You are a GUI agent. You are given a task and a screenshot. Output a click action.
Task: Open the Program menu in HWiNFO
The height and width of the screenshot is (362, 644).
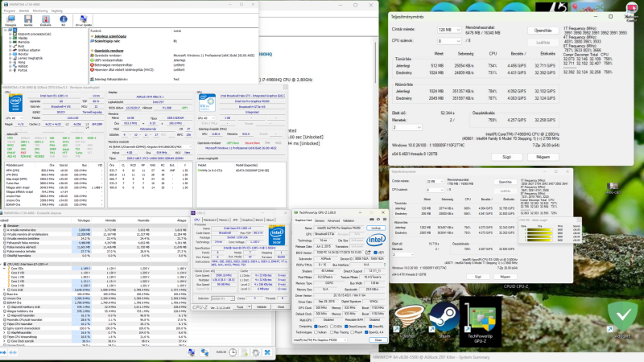(10, 10)
